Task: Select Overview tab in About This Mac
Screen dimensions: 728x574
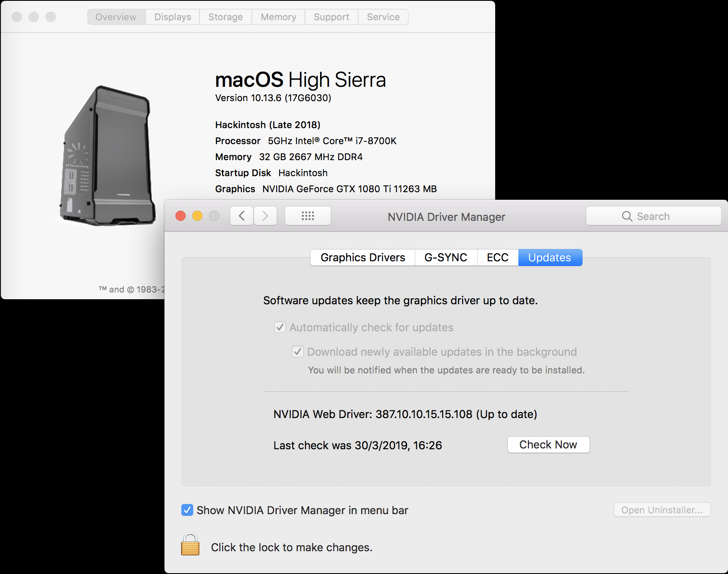Action: (x=116, y=17)
